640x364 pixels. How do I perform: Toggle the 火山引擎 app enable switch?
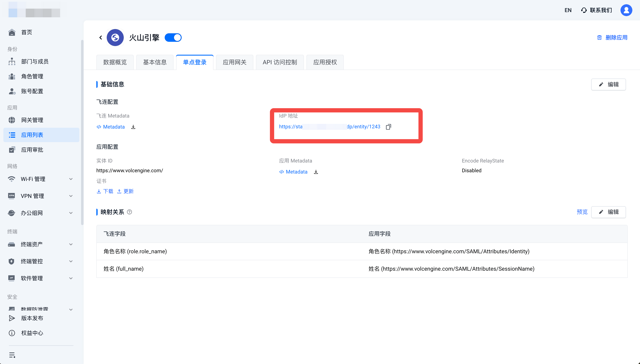point(173,38)
